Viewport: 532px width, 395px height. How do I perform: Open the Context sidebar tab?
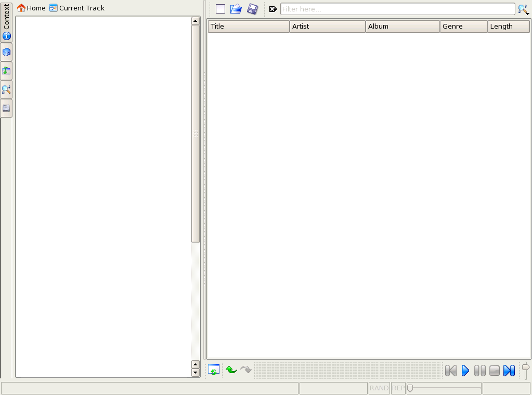pos(6,22)
